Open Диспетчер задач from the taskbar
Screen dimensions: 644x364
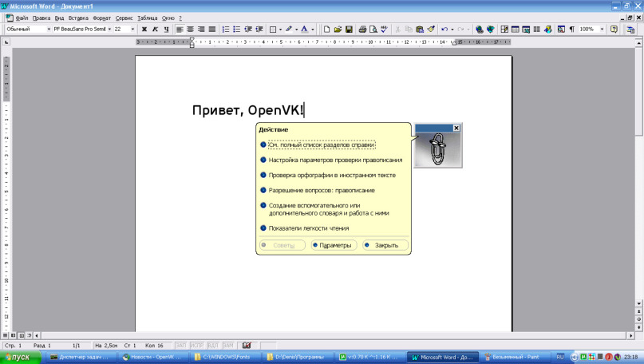click(x=81, y=358)
